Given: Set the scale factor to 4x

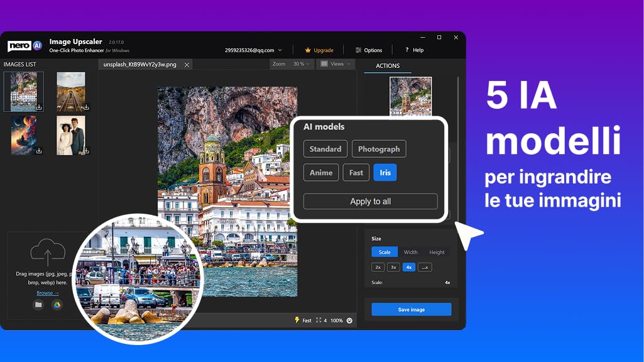Looking at the screenshot, I should click(x=408, y=267).
